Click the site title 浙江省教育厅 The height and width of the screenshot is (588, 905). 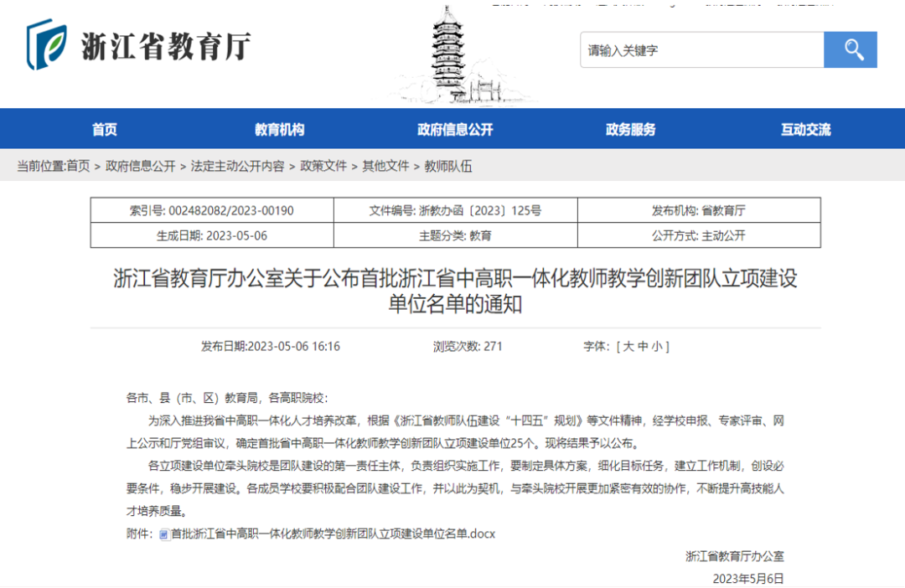tap(166, 46)
